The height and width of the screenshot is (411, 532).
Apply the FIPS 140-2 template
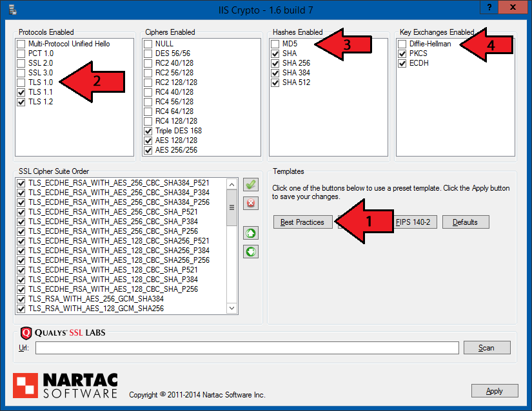coord(415,222)
